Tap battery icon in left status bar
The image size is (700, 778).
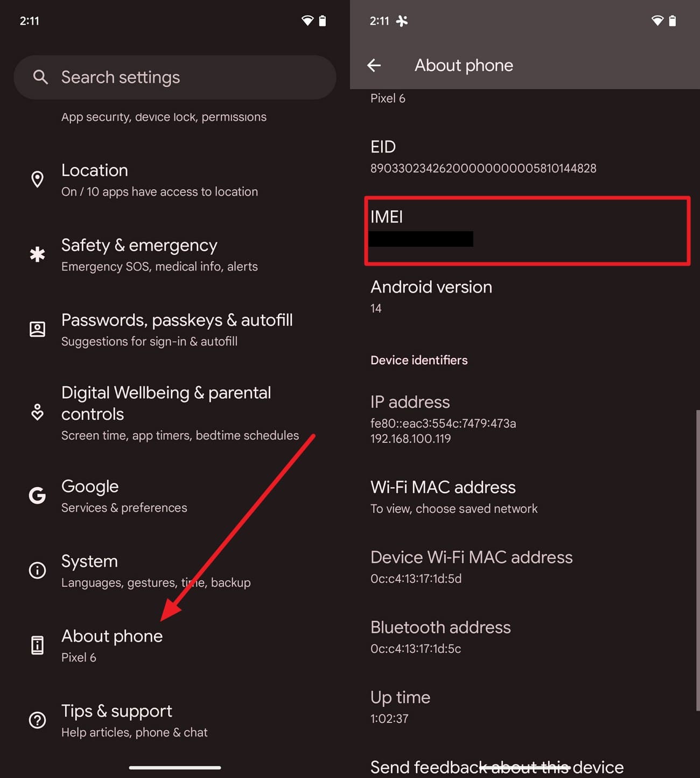pyautogui.click(x=323, y=21)
